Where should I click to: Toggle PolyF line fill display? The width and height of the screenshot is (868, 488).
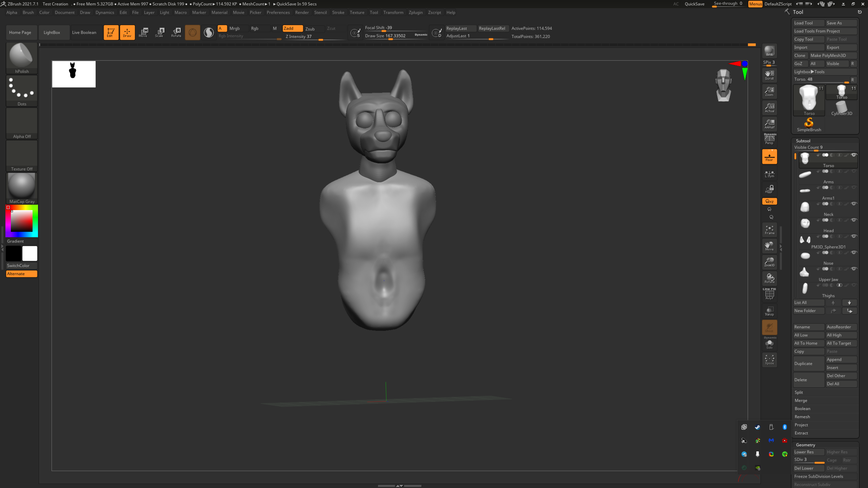pyautogui.click(x=769, y=294)
